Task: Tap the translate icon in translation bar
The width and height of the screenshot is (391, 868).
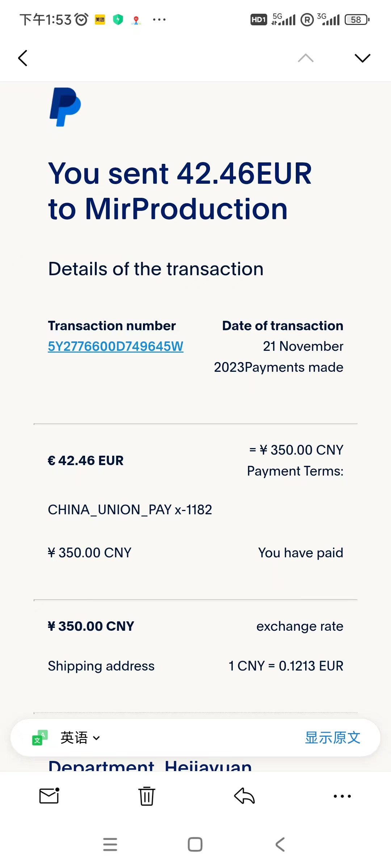Action: (40, 738)
